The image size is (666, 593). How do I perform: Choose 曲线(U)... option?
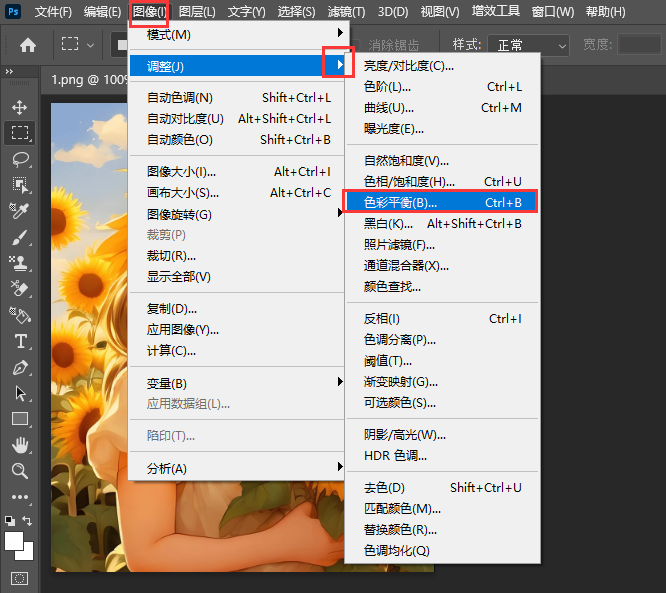click(x=442, y=107)
